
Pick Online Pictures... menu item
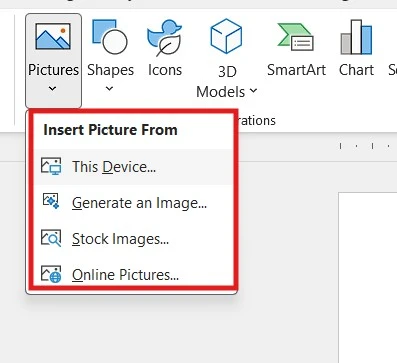(133, 273)
